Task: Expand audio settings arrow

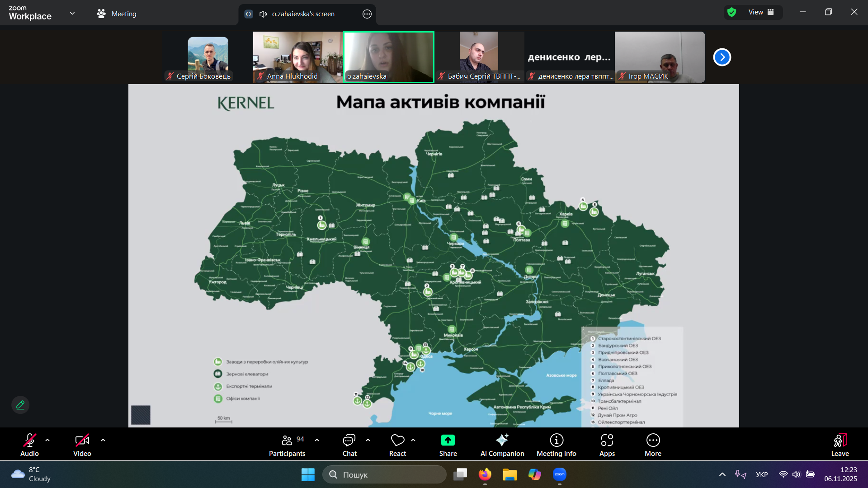Action: coord(47,440)
